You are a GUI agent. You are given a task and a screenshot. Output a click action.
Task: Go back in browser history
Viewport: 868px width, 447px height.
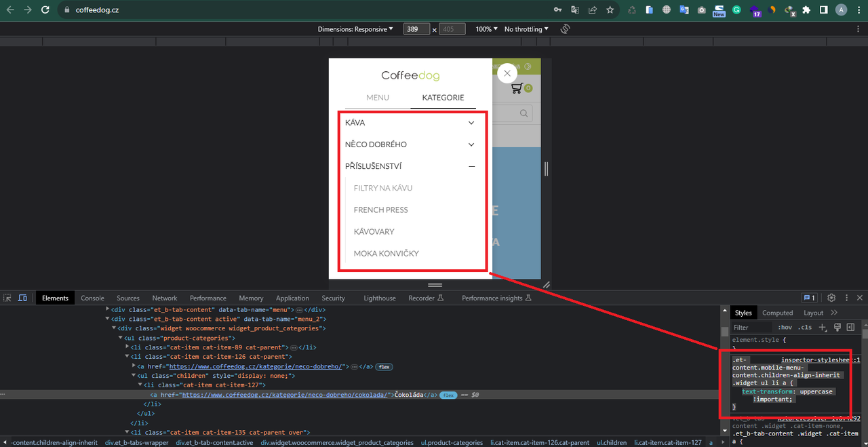tap(9, 10)
